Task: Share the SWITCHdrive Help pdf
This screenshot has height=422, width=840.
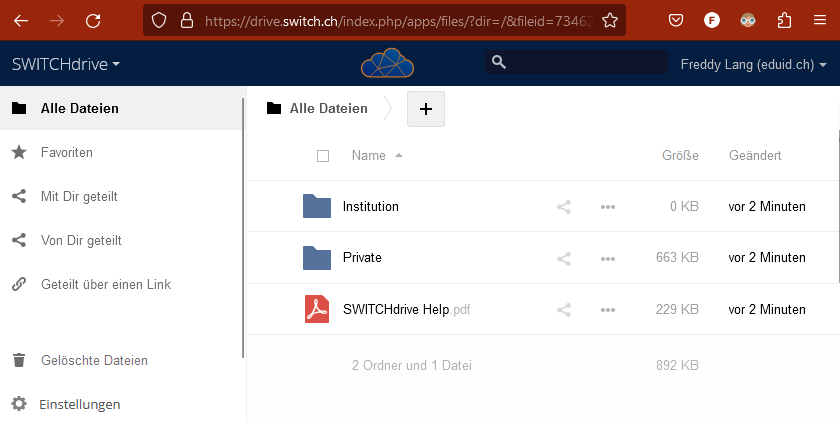Action: coord(564,310)
